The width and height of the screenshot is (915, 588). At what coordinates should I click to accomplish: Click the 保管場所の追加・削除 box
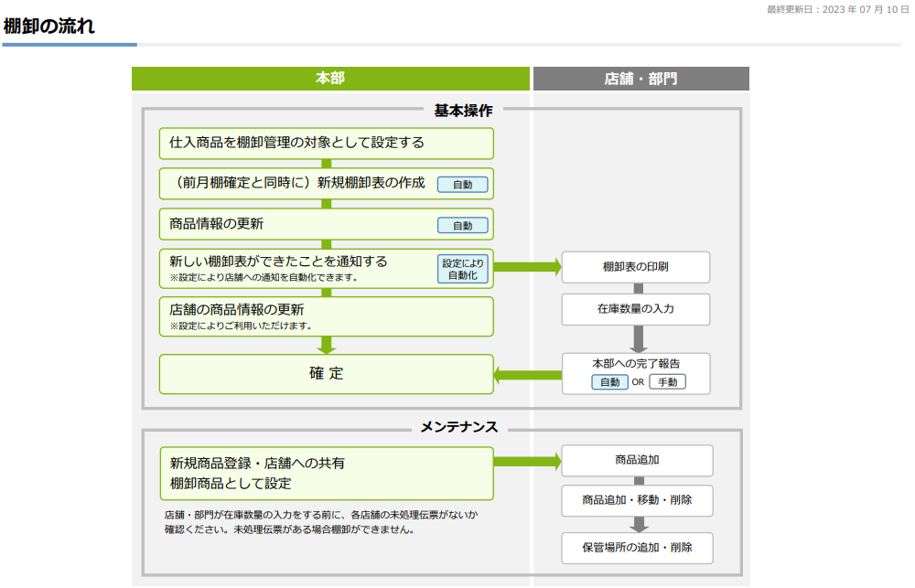(x=637, y=548)
